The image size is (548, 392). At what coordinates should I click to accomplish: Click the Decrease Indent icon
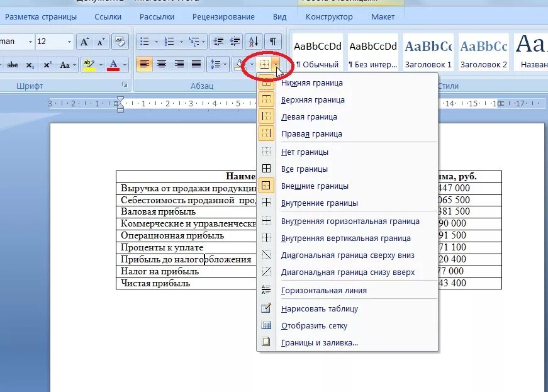[x=218, y=42]
